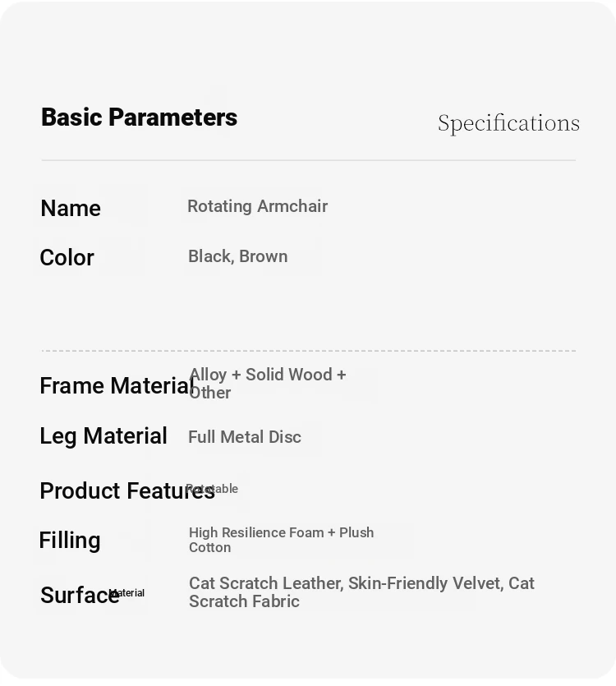Click the Rotatable feature value
The height and width of the screenshot is (686, 616).
[212, 489]
